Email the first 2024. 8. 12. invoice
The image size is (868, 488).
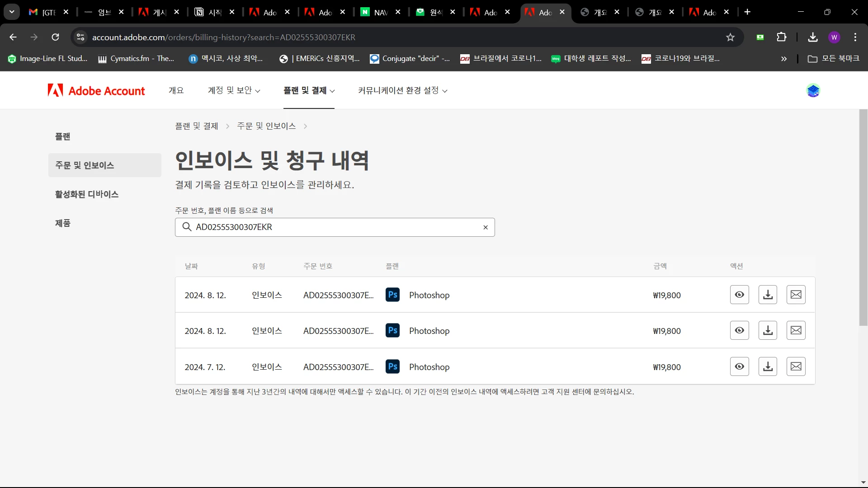[x=796, y=295]
